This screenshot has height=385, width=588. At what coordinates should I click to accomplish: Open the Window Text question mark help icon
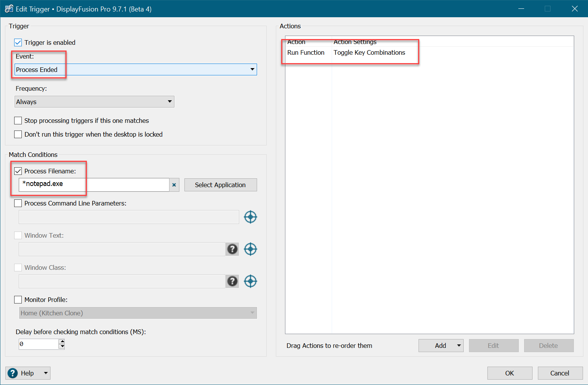pyautogui.click(x=232, y=249)
